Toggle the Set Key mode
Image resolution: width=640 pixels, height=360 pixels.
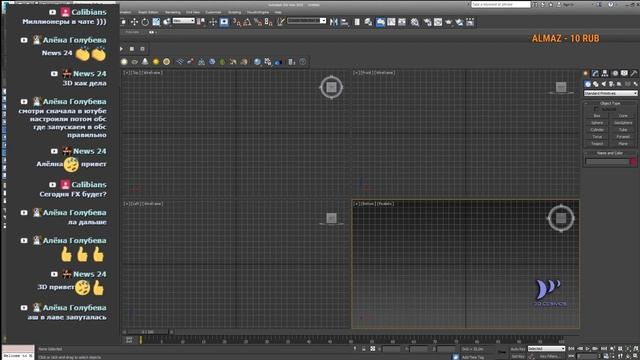[518, 356]
